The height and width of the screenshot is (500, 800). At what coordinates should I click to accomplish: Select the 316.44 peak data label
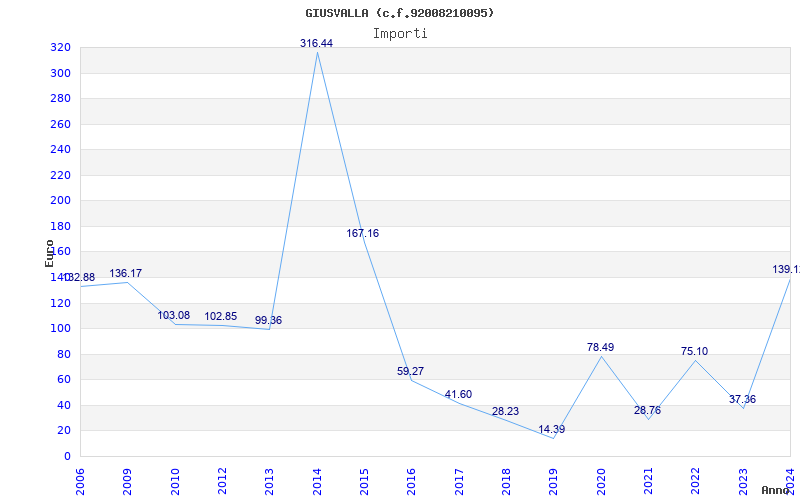pyautogui.click(x=316, y=43)
